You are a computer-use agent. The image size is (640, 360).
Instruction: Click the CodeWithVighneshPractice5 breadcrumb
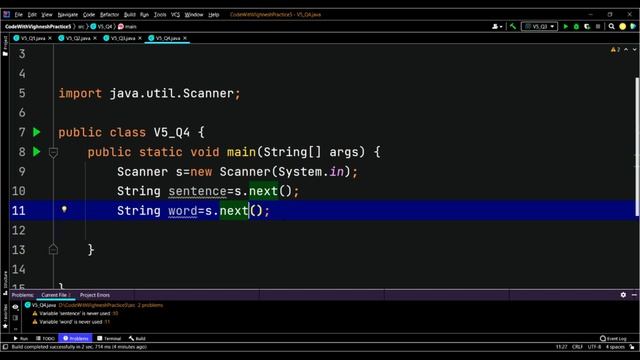[38, 27]
